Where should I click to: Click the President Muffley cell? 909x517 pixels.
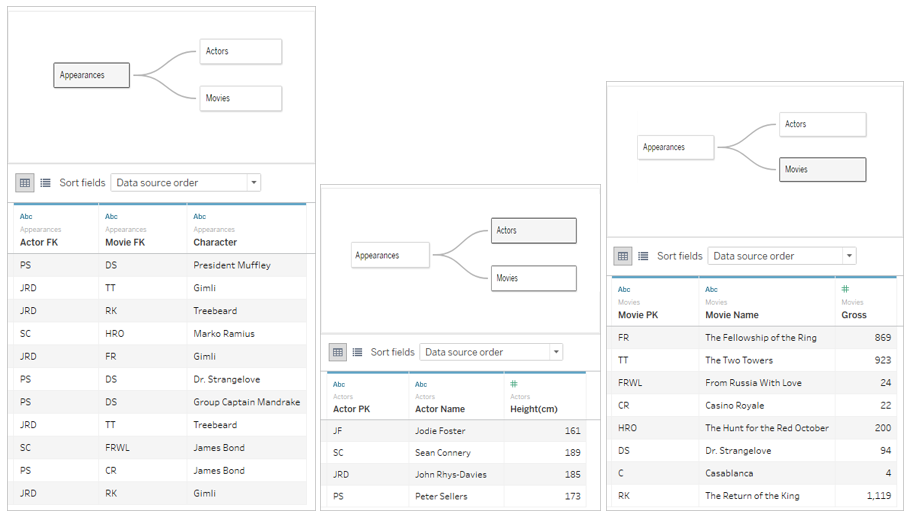232,266
